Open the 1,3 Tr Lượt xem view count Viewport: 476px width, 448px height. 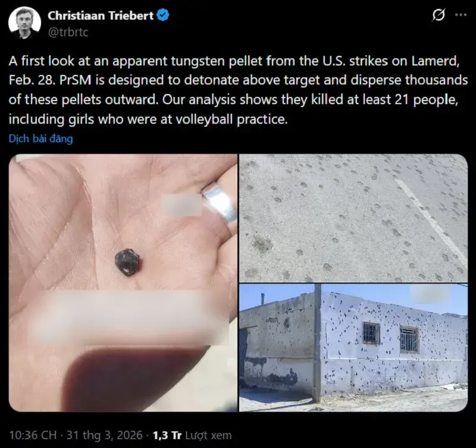[192, 435]
